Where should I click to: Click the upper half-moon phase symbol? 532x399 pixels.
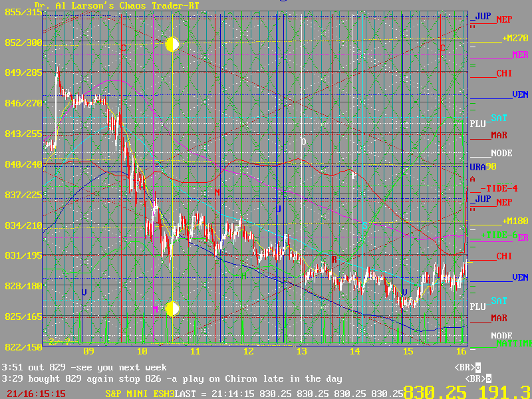(x=172, y=45)
